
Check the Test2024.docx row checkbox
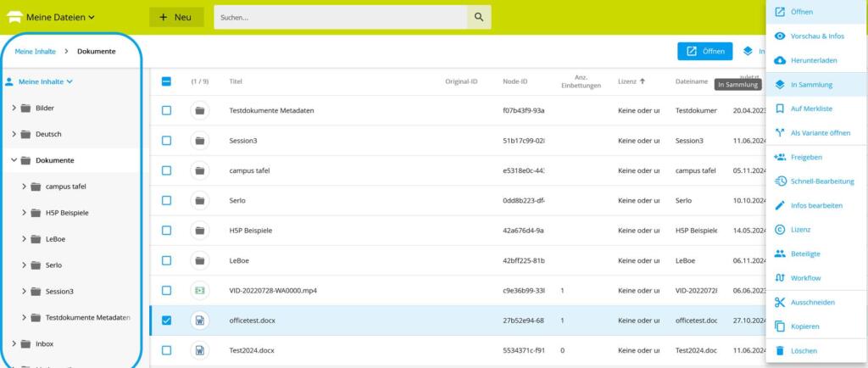pyautogui.click(x=167, y=350)
